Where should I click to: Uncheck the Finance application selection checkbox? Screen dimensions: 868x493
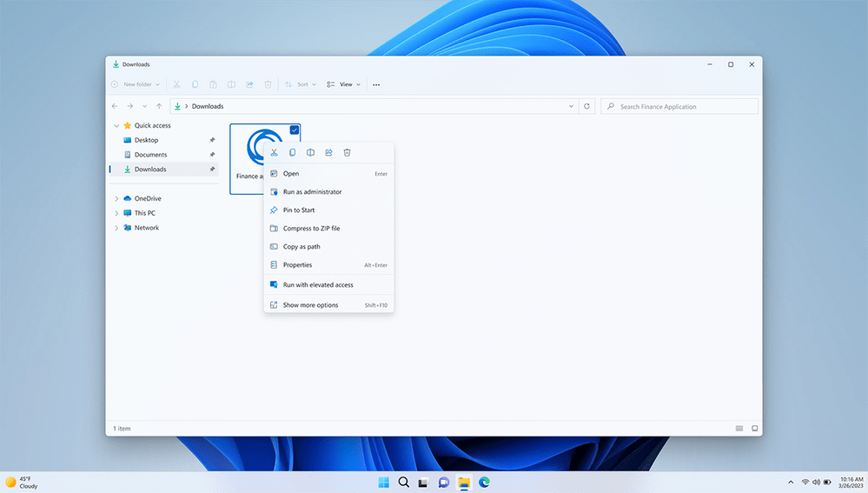point(295,130)
